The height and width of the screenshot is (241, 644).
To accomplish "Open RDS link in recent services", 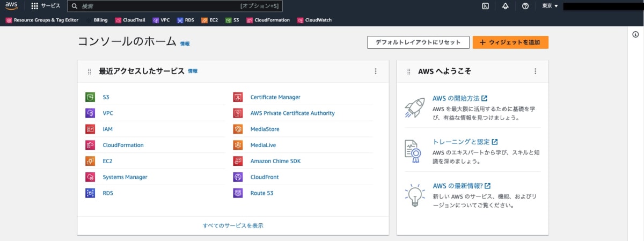I will (x=108, y=193).
